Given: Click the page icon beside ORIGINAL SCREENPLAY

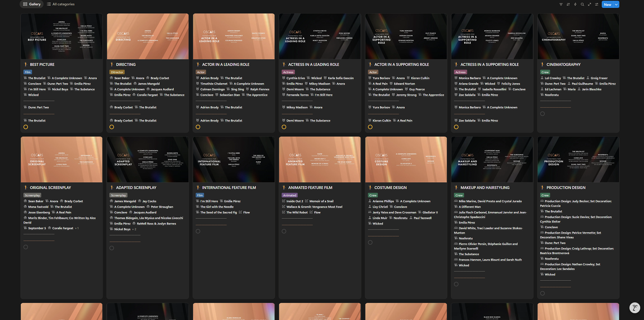Looking at the screenshot, I should click(x=25, y=188).
